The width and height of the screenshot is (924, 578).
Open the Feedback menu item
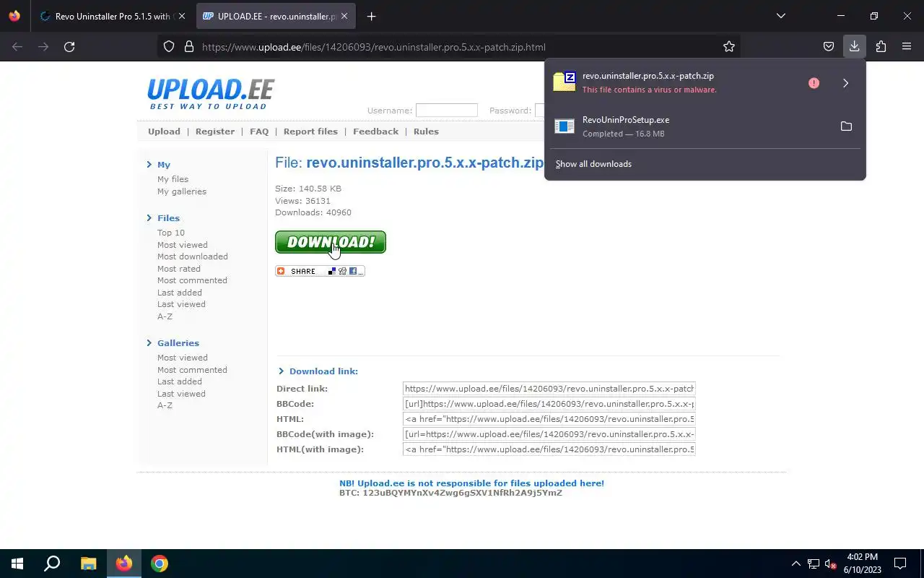pyautogui.click(x=375, y=131)
